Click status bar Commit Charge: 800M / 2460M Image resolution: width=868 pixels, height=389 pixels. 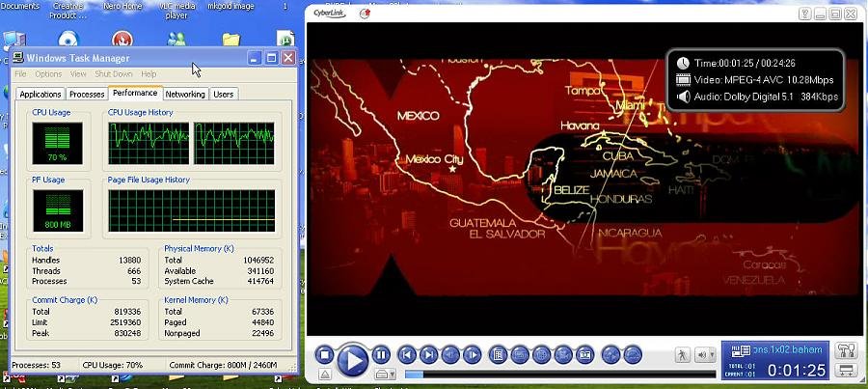223,365
